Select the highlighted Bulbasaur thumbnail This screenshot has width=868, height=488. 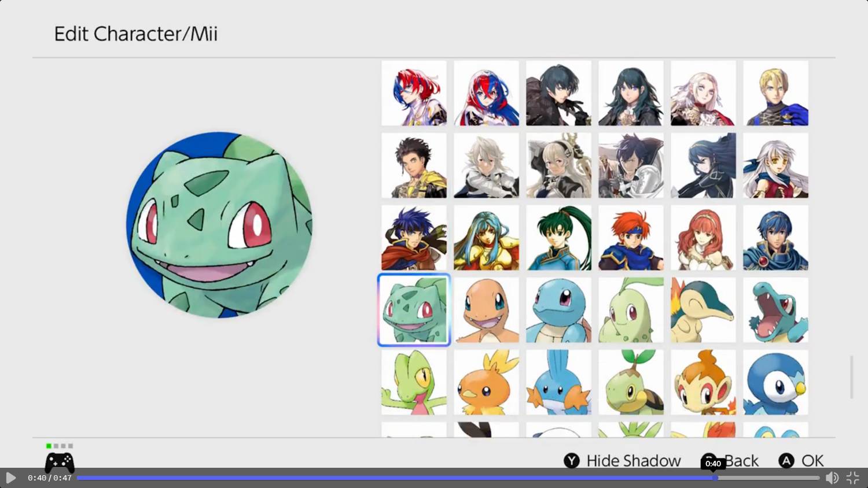[414, 310]
